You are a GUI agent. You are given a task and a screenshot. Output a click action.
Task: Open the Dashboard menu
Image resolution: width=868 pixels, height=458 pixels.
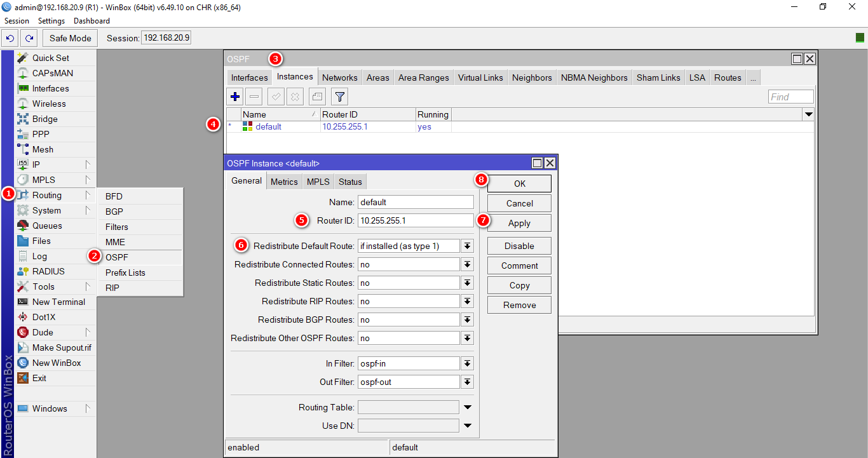click(92, 21)
